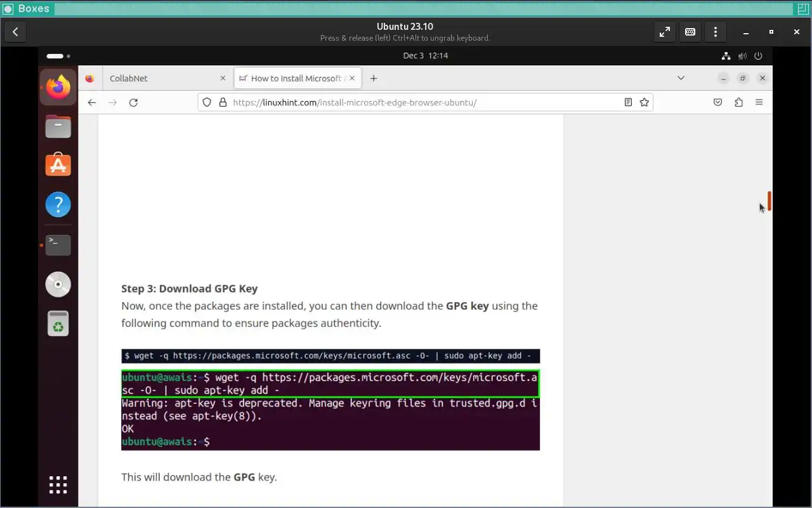Select the How to Install Microsoft tab
The height and width of the screenshot is (508, 812).
pyautogui.click(x=298, y=78)
